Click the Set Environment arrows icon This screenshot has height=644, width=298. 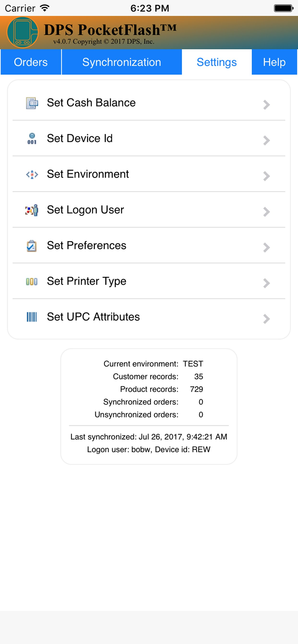coord(32,174)
